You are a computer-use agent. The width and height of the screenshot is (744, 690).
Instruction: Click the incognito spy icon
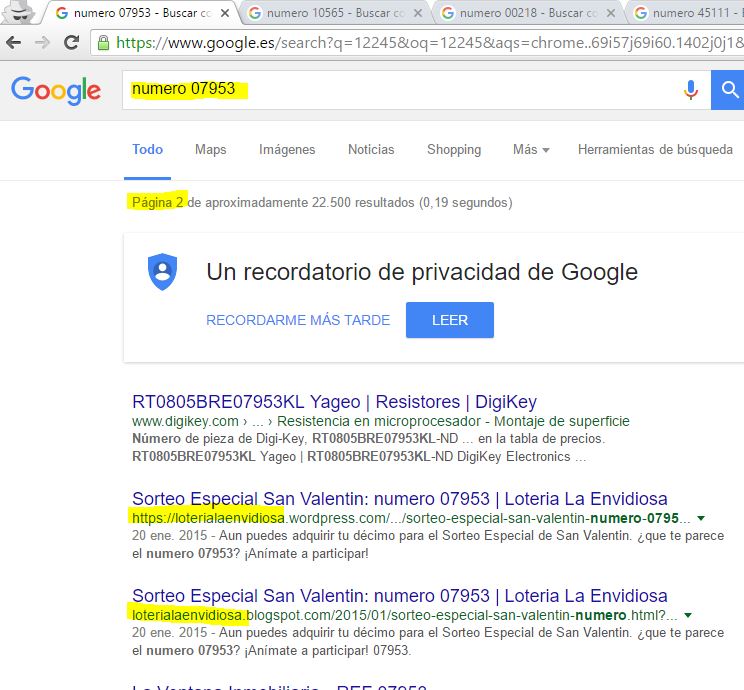20,12
